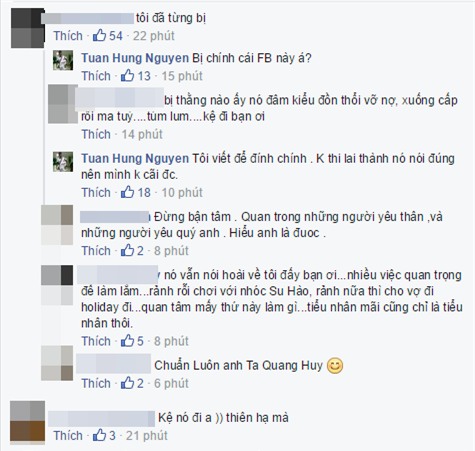Click Tuan Hung Nguyen's avatar beside 'Bị chính cái FB'
The width and height of the screenshot is (475, 451).
(x=63, y=60)
